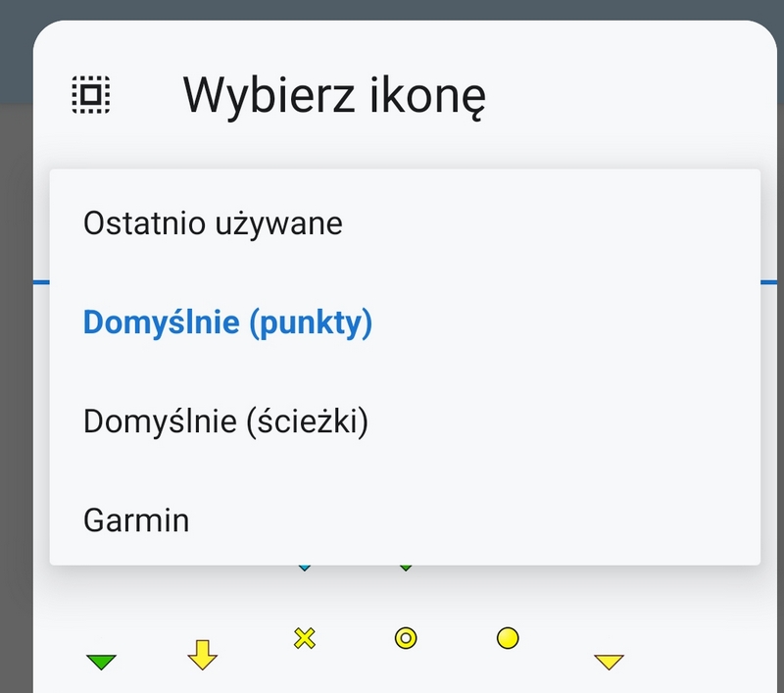This screenshot has width=784, height=693.
Task: Pick the solid yellow circle icon
Action: point(507,639)
